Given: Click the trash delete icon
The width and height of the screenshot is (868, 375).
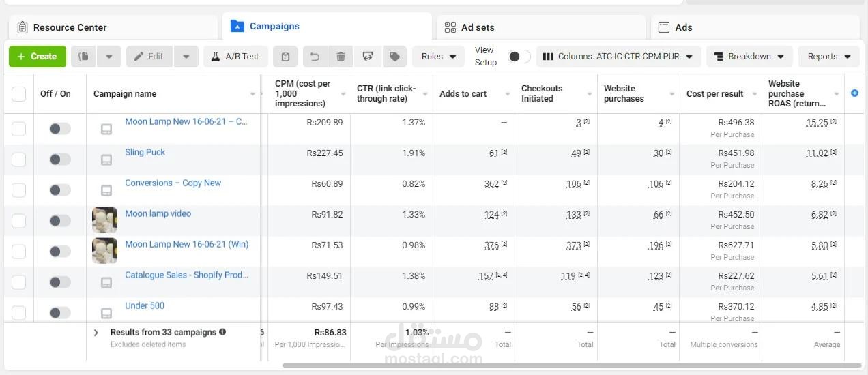Looking at the screenshot, I should (341, 57).
